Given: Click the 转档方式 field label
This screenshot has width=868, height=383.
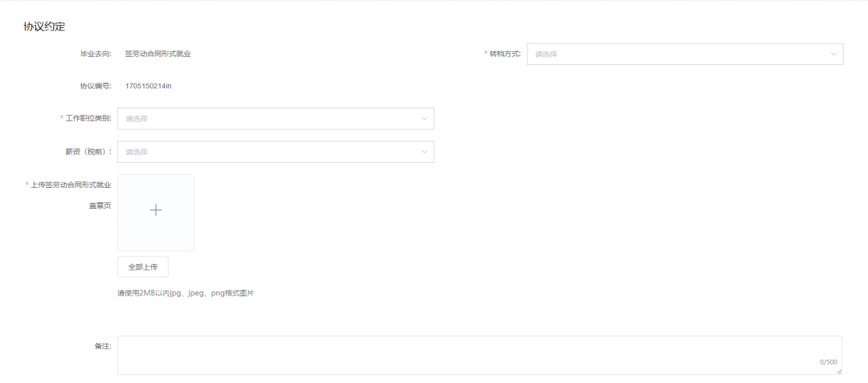Looking at the screenshot, I should pyautogui.click(x=505, y=54).
